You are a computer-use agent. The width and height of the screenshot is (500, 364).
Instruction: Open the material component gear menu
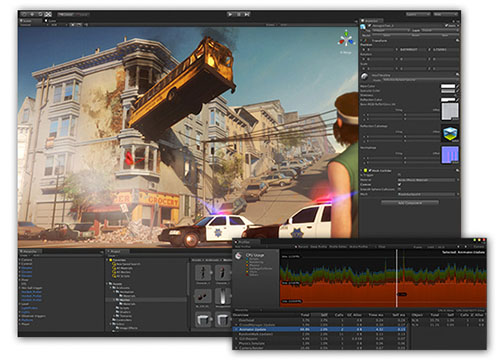[457, 75]
